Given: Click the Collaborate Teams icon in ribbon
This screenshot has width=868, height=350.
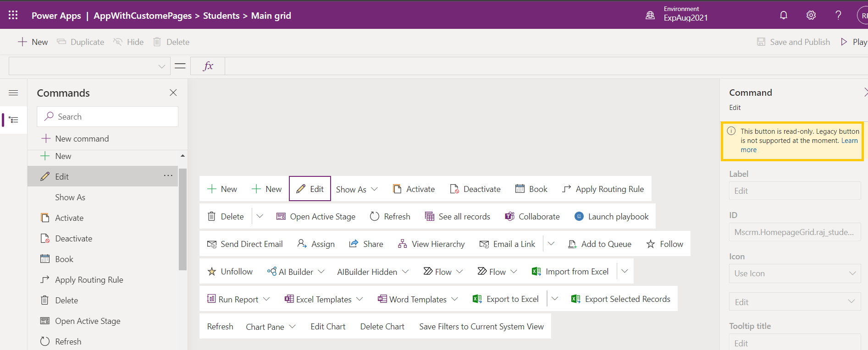Looking at the screenshot, I should click(x=509, y=216).
